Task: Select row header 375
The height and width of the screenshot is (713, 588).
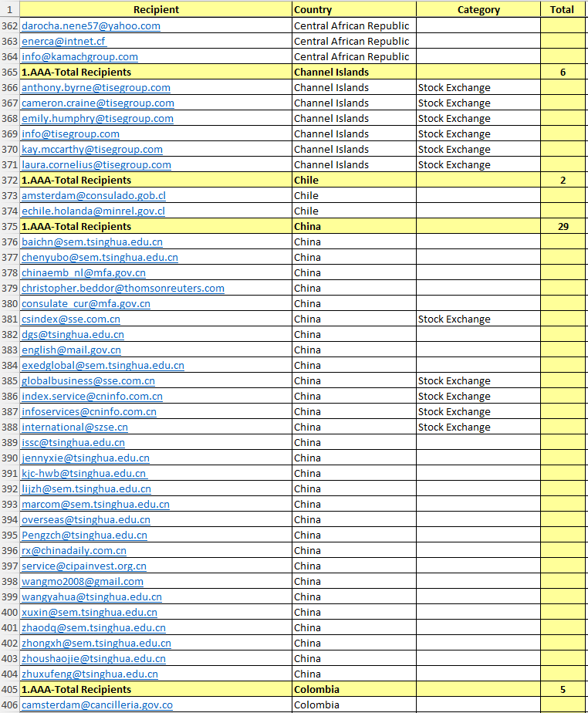Action: [9, 227]
